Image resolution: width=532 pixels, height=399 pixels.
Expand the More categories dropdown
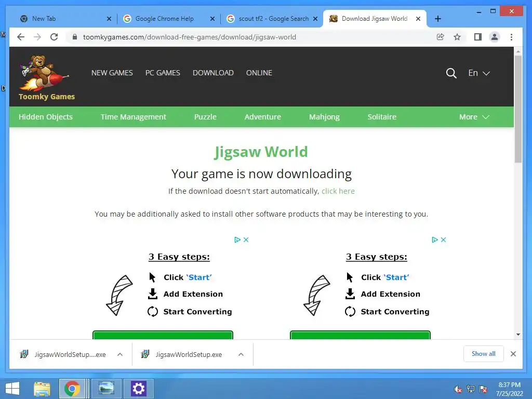(474, 117)
